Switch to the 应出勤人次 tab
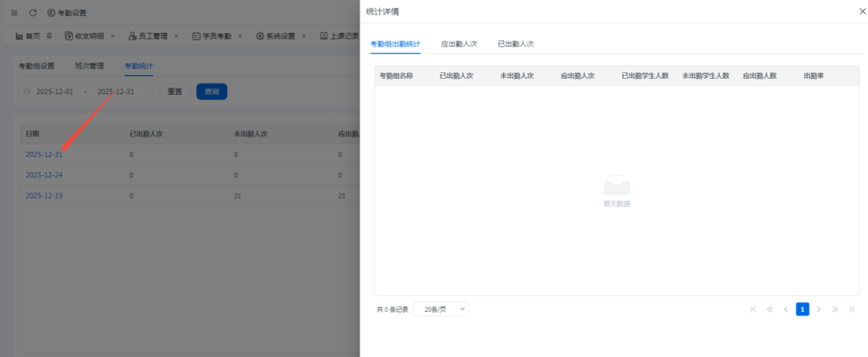The width and height of the screenshot is (868, 357). (458, 43)
